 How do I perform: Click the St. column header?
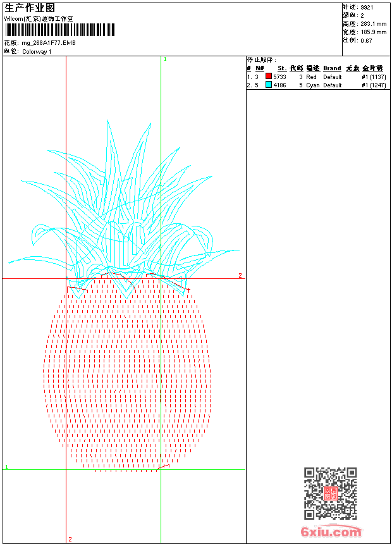click(x=282, y=68)
